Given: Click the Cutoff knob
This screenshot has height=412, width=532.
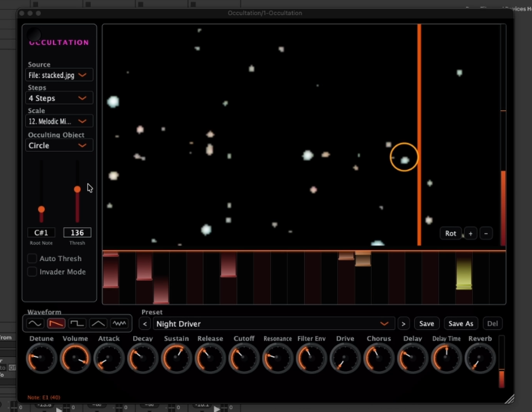Looking at the screenshot, I should coord(244,358).
